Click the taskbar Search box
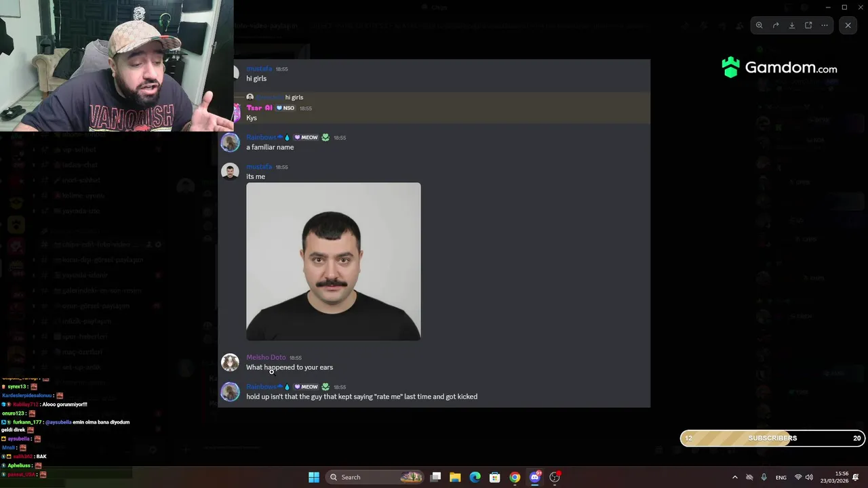The height and width of the screenshot is (488, 868). point(376,477)
